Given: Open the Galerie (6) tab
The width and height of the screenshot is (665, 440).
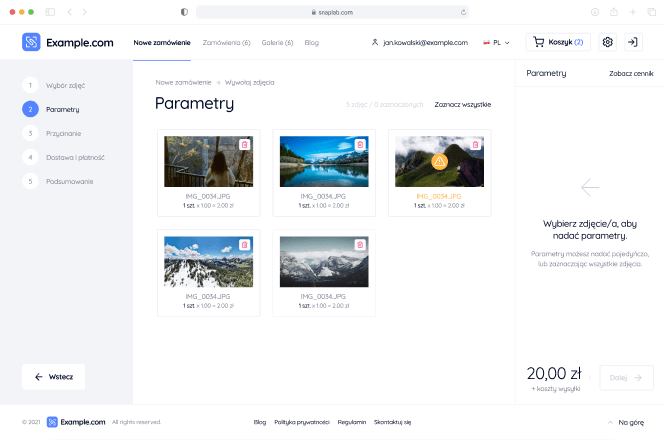Looking at the screenshot, I should [277, 43].
